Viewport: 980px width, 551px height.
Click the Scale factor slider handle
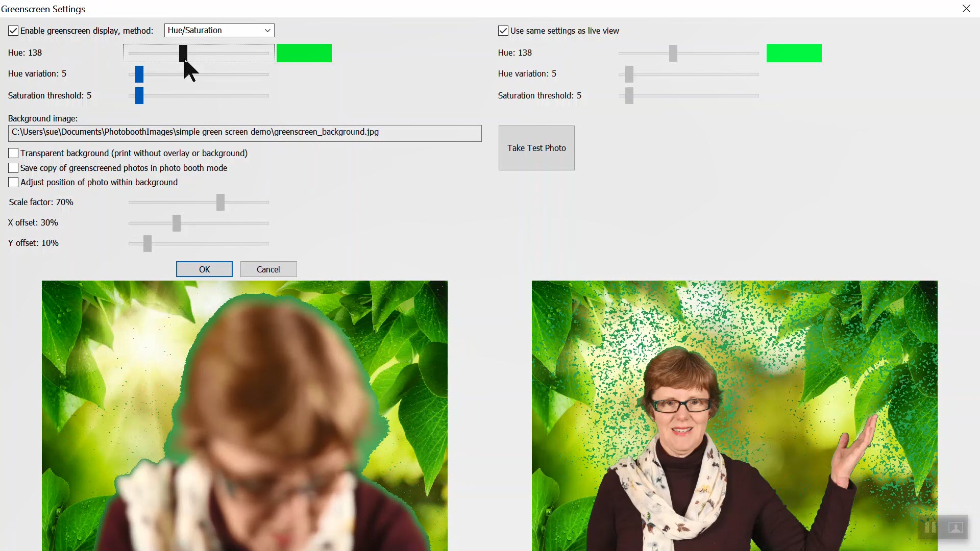(220, 203)
